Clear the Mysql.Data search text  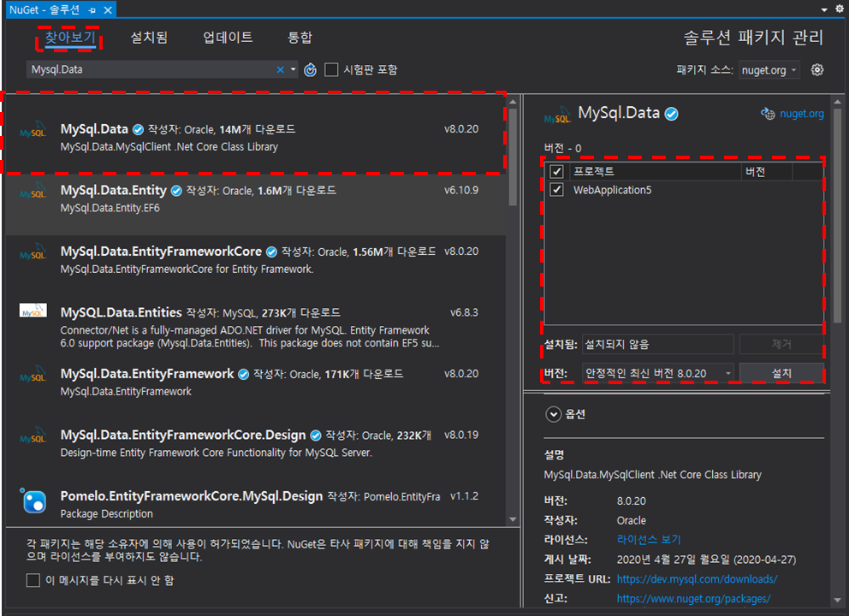(280, 69)
